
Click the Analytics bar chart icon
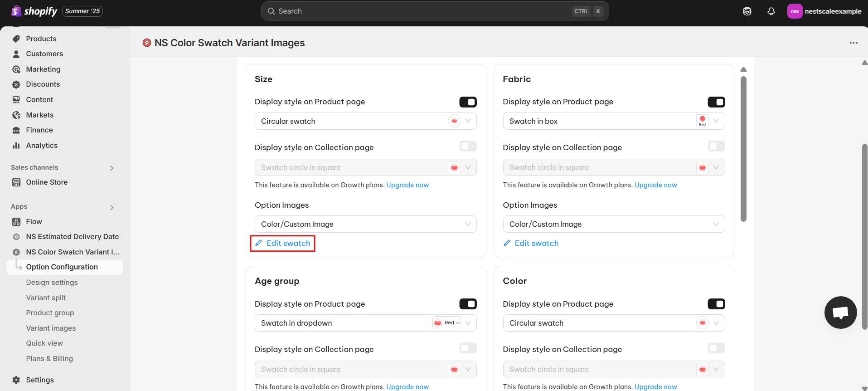[16, 145]
